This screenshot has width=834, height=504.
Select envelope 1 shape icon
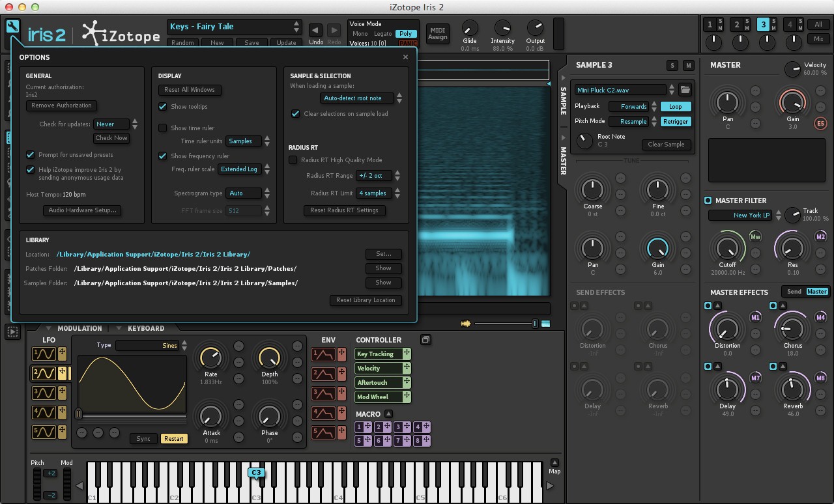(324, 354)
